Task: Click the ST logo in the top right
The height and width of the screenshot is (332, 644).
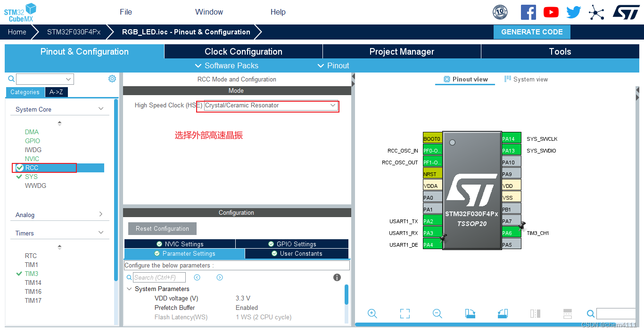Action: click(627, 12)
